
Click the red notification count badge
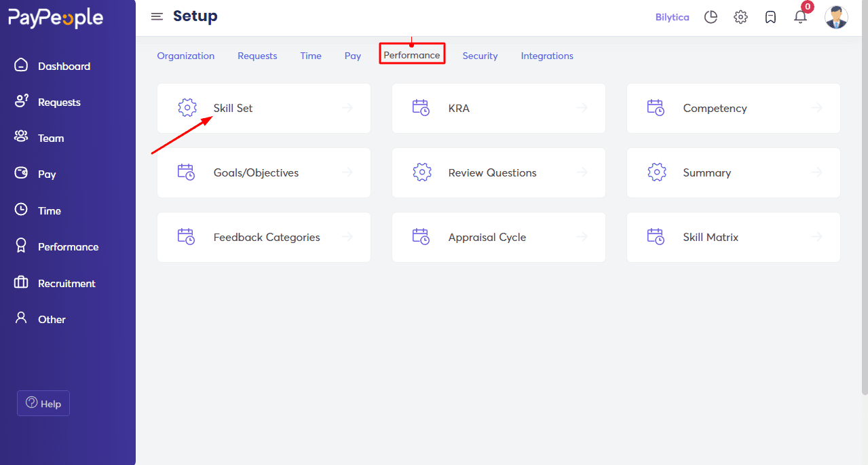click(808, 7)
